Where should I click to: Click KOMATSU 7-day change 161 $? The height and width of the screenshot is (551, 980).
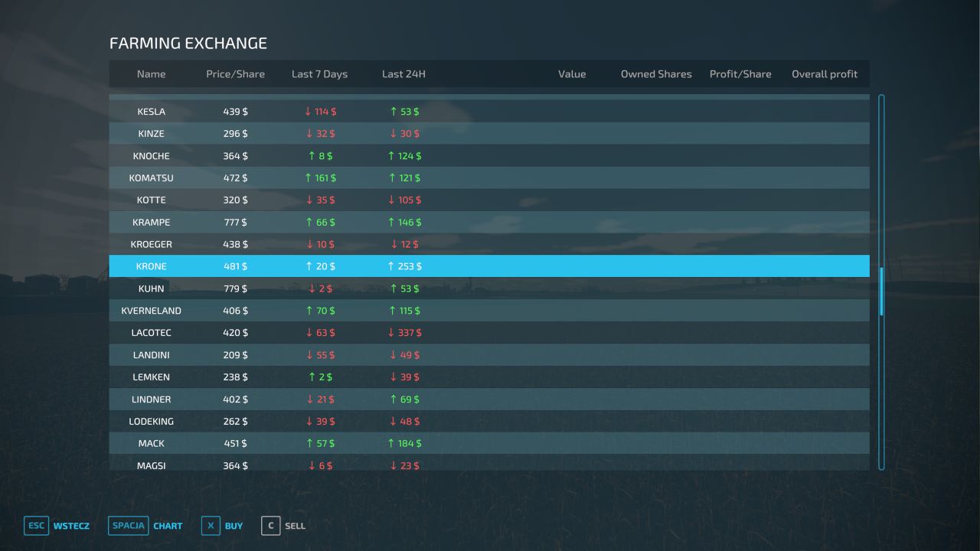click(x=320, y=178)
